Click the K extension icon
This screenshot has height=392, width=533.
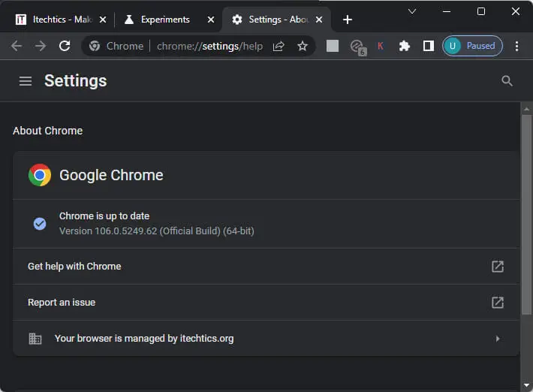pyautogui.click(x=380, y=46)
